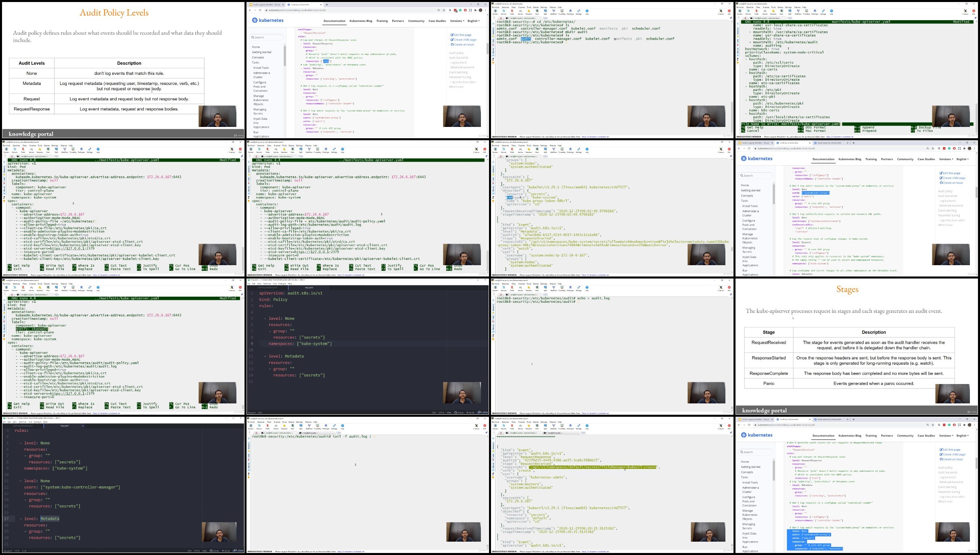
Task: Click MultiExec icon in the mkdir audit terminal frame
Action: pos(554,12)
